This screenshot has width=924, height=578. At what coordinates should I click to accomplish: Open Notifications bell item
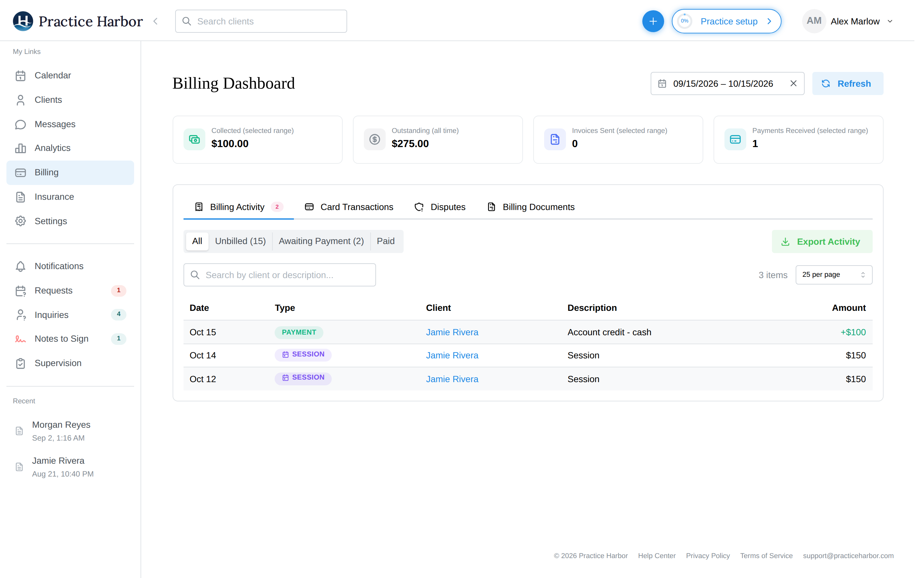click(x=70, y=266)
